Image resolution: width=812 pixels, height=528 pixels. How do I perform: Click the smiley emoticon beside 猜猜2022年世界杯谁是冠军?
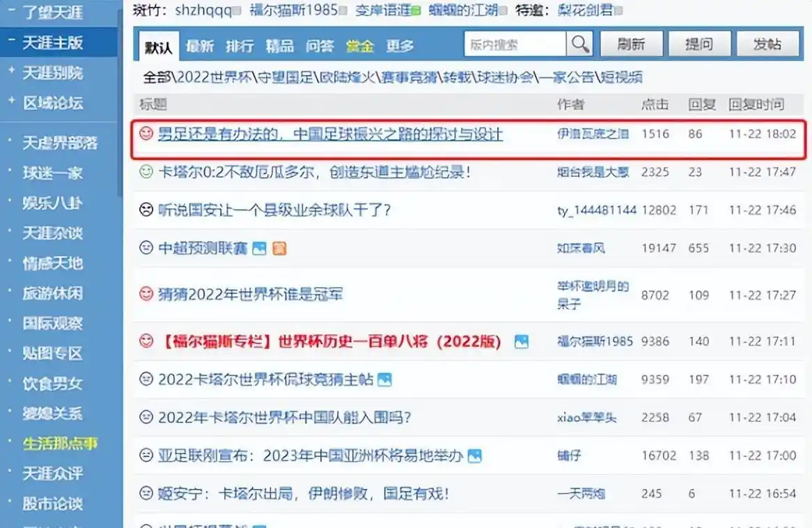click(146, 295)
